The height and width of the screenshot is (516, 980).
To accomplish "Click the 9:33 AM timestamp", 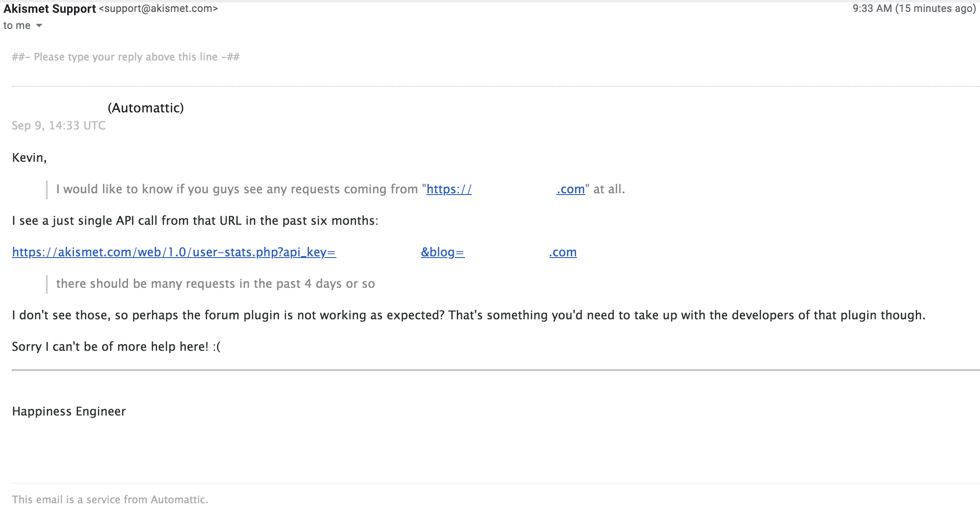I will [x=914, y=9].
